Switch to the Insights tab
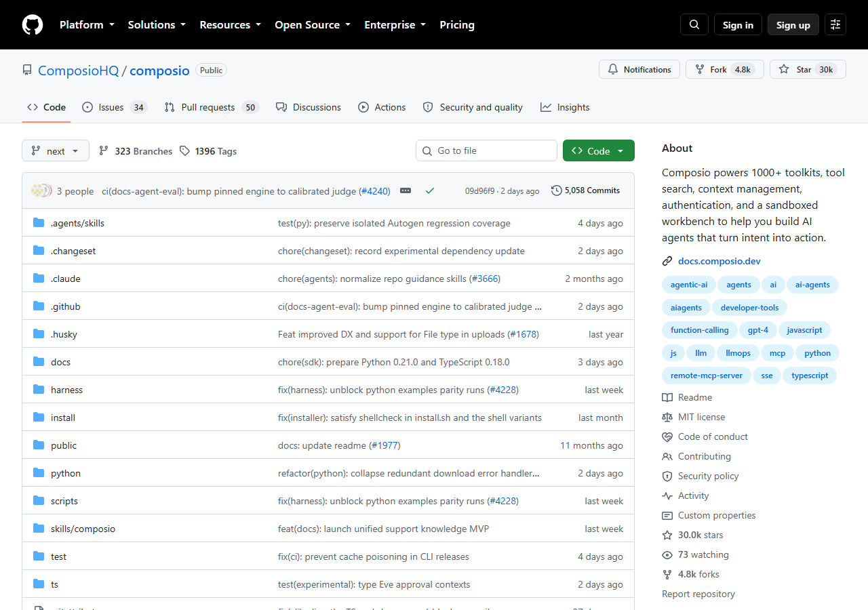 (x=565, y=107)
